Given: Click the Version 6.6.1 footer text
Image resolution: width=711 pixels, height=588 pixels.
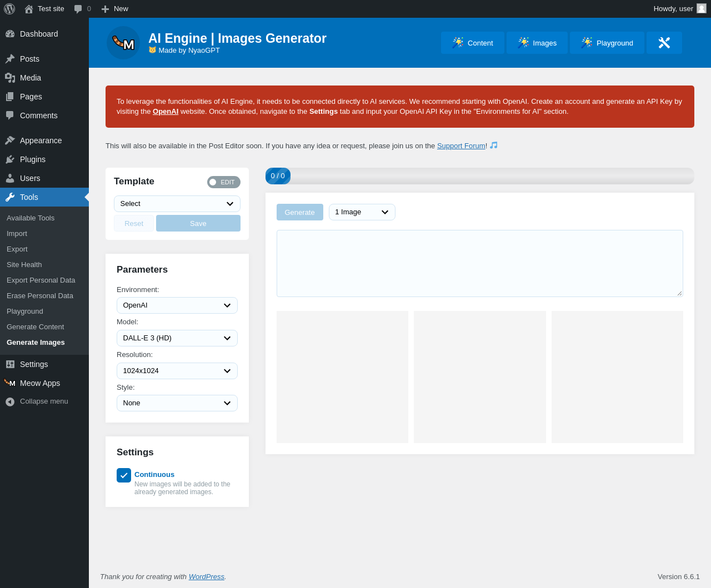Looking at the screenshot, I should coord(679,576).
